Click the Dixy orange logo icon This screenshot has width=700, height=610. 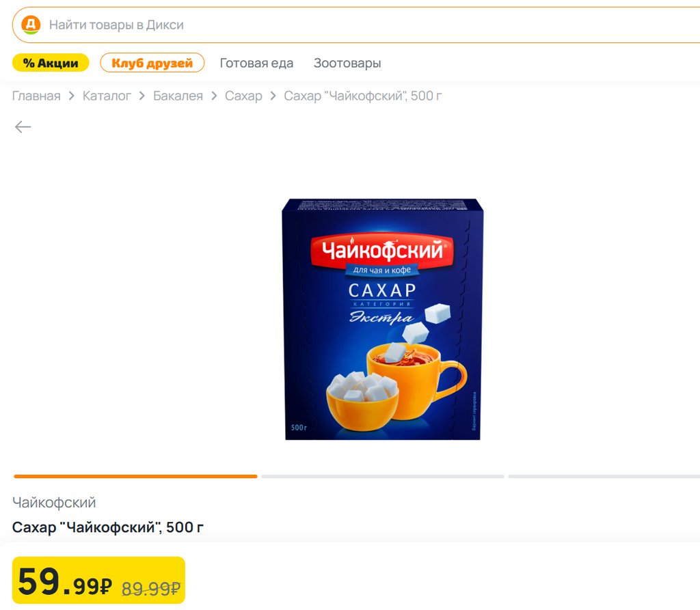pos(31,25)
